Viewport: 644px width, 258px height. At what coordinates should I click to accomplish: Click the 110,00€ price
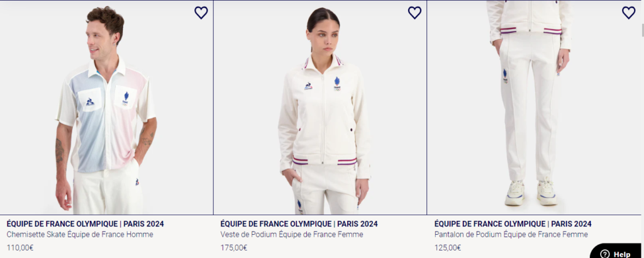click(20, 248)
